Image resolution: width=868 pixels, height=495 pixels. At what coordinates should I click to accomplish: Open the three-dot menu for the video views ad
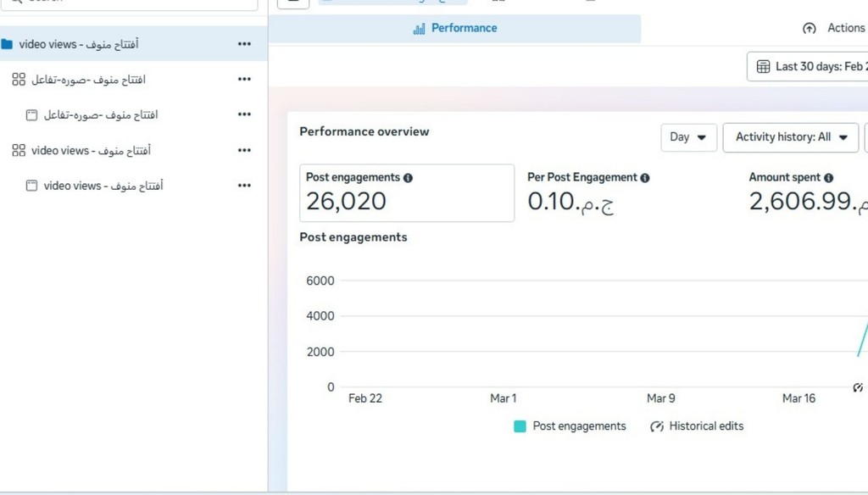(x=244, y=186)
